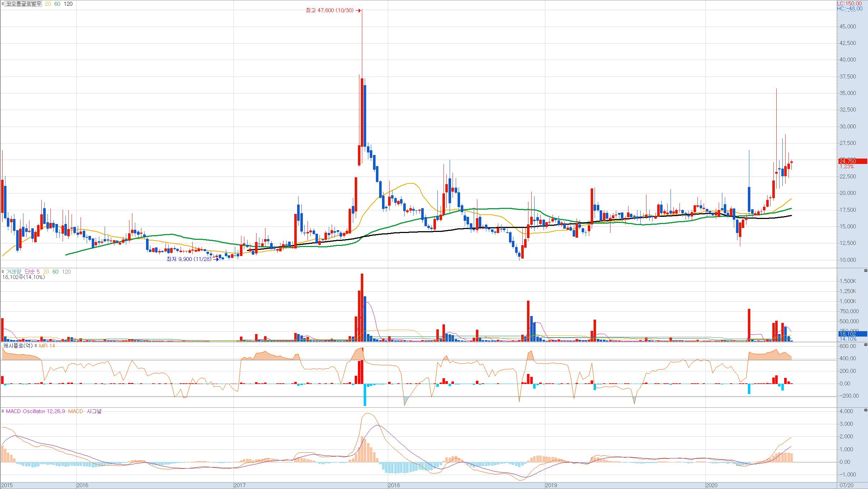Click the 2018 label on the time axis
Image resolution: width=868 pixels, height=489 pixels.
394,485
